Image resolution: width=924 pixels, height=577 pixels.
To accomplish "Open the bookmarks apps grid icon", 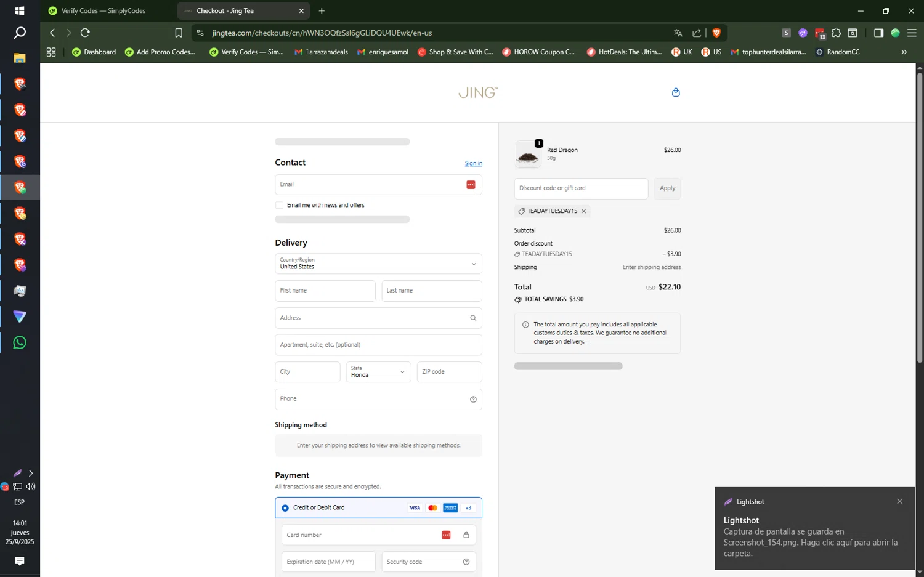I will (x=51, y=52).
